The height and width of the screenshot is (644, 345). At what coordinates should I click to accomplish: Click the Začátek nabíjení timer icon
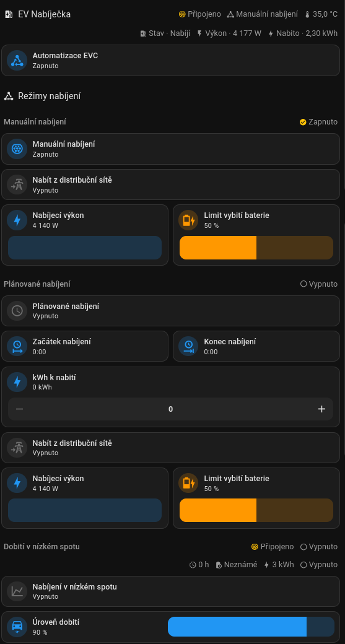[17, 346]
